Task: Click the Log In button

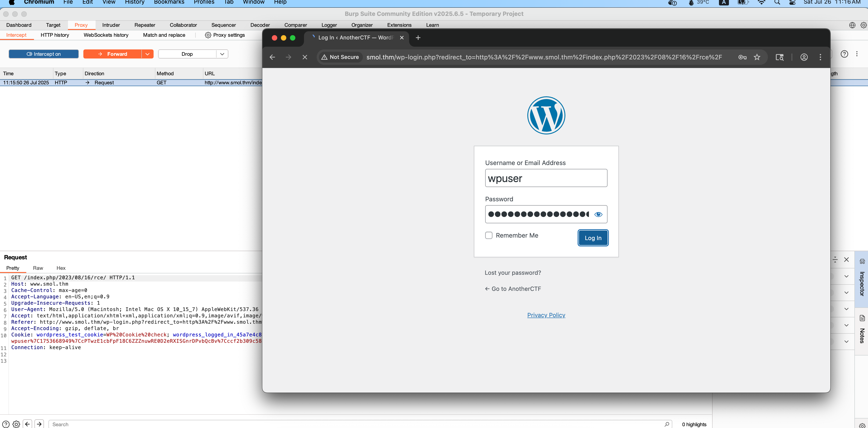Action: (593, 238)
